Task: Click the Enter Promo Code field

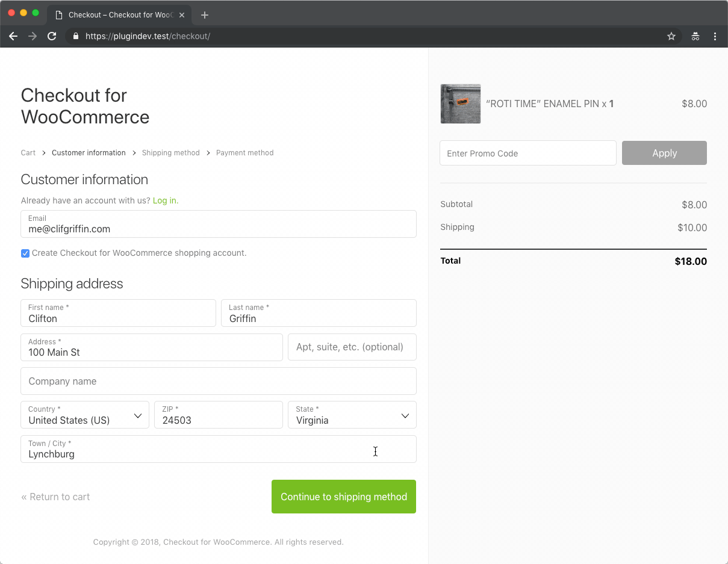Action: pos(528,153)
